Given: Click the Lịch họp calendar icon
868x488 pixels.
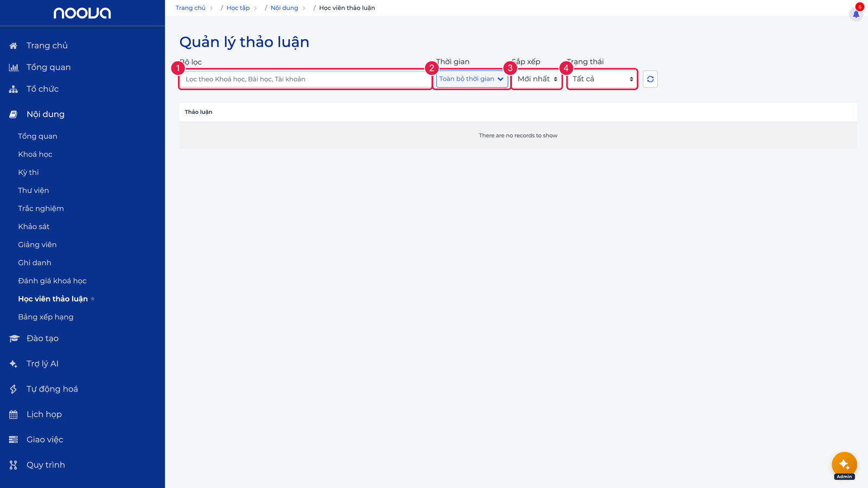Looking at the screenshot, I should [x=14, y=414].
